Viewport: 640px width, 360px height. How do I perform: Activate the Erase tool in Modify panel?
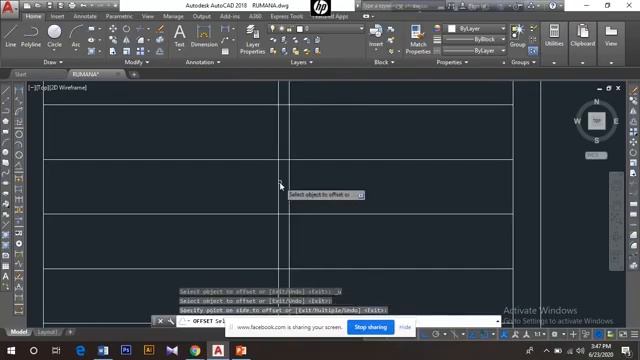coord(160,29)
